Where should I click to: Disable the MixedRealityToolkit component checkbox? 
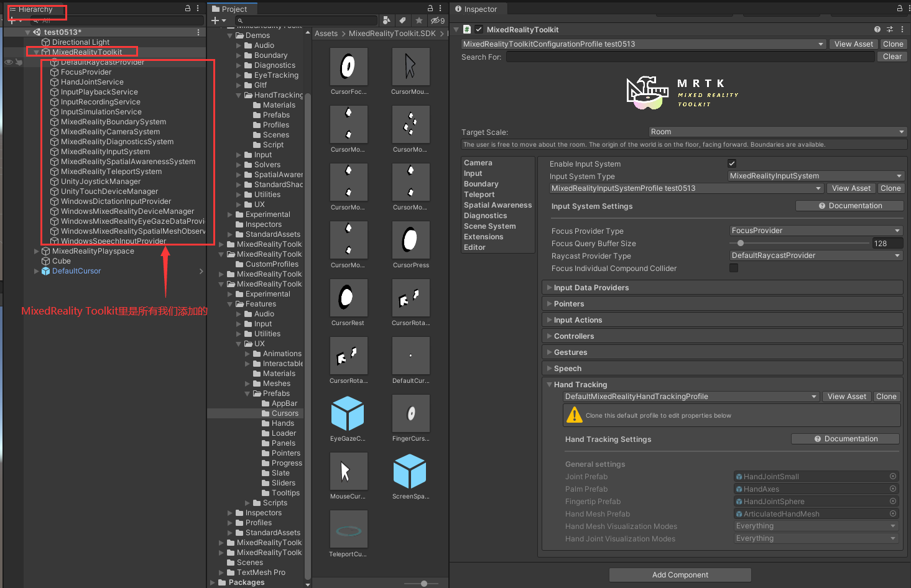click(478, 29)
